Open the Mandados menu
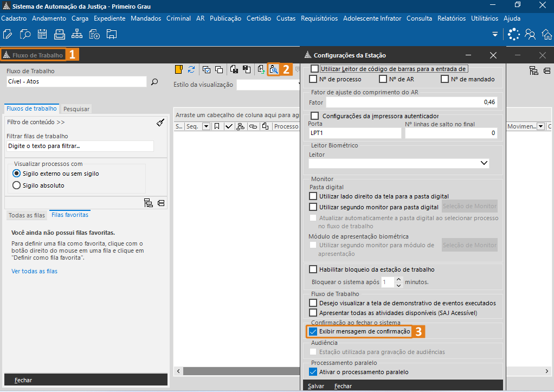The image size is (554, 392). click(146, 18)
